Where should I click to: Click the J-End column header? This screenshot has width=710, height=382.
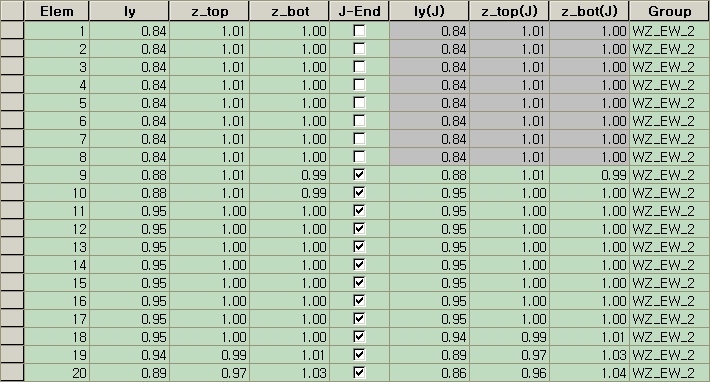pyautogui.click(x=360, y=11)
